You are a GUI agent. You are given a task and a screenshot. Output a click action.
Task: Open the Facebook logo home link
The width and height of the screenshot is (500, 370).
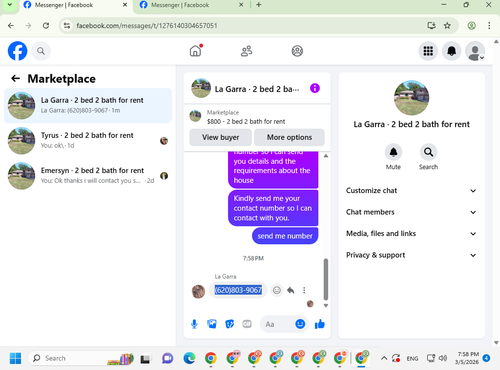pos(17,51)
